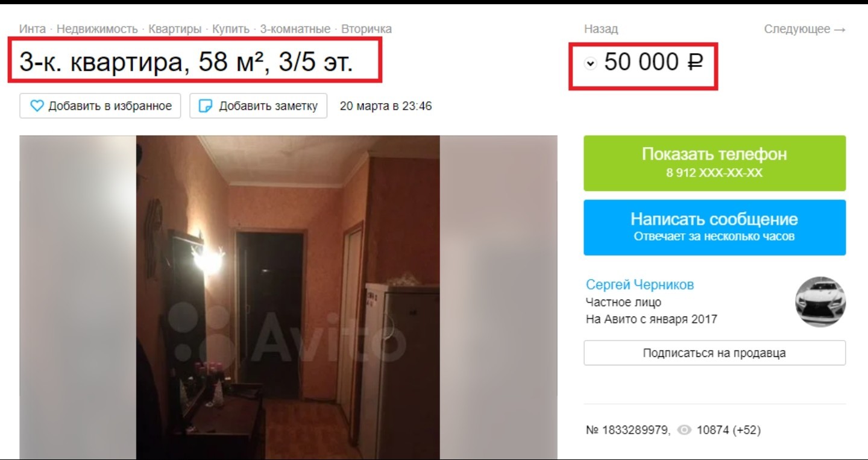This screenshot has height=460, width=868.
Task: Go to the Инта breadcrumb
Action: (x=32, y=29)
